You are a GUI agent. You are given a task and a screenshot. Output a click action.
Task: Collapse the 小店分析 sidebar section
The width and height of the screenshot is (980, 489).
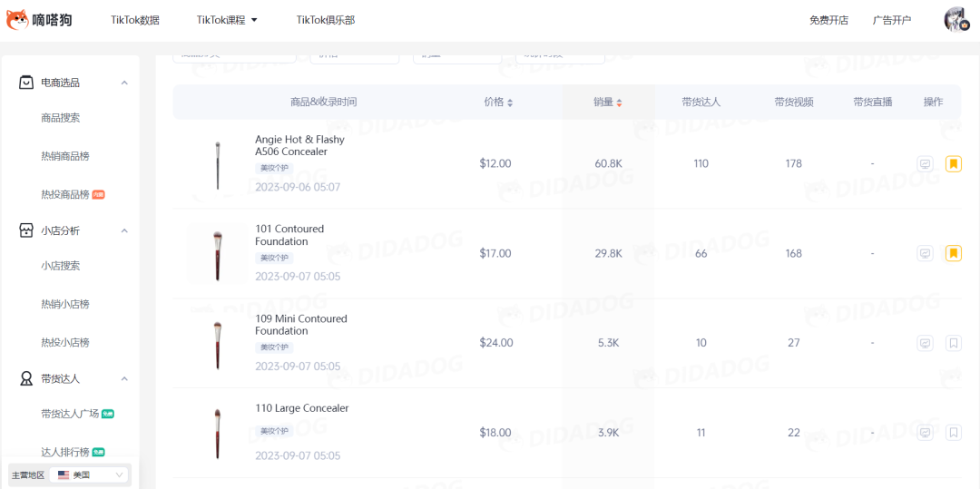(124, 230)
